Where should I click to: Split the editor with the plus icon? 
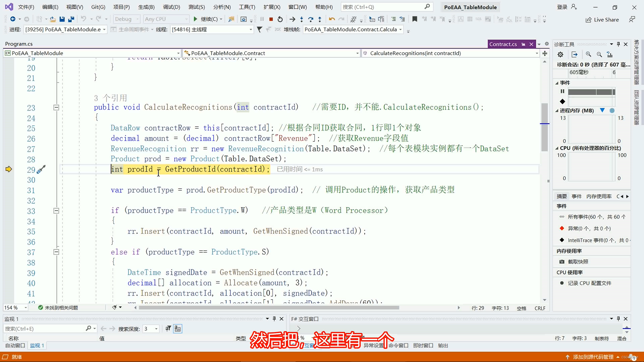click(545, 53)
